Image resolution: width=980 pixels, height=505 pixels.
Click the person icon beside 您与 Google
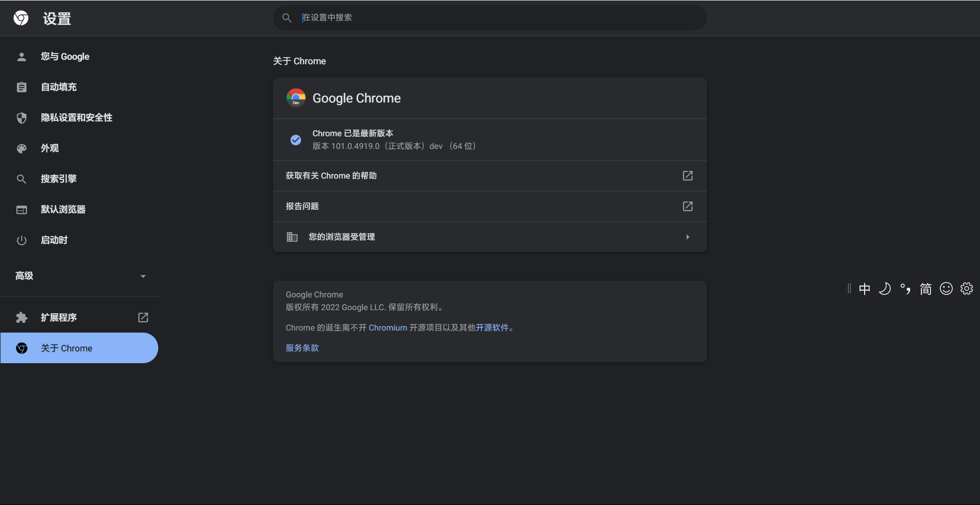coord(21,57)
